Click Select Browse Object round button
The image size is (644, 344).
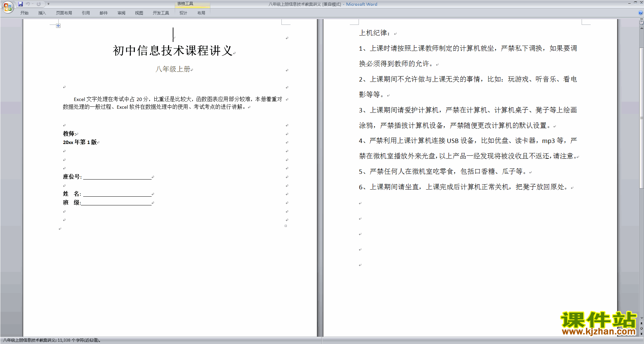point(641,328)
